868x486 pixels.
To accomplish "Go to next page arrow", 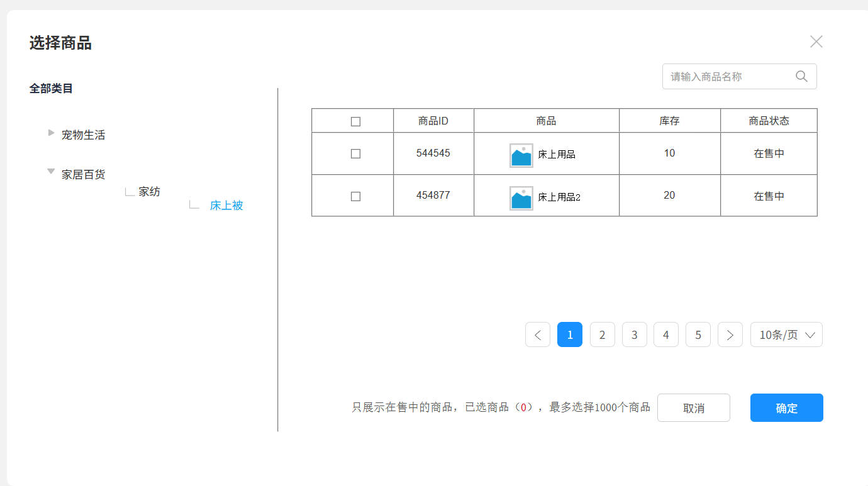I will point(730,334).
